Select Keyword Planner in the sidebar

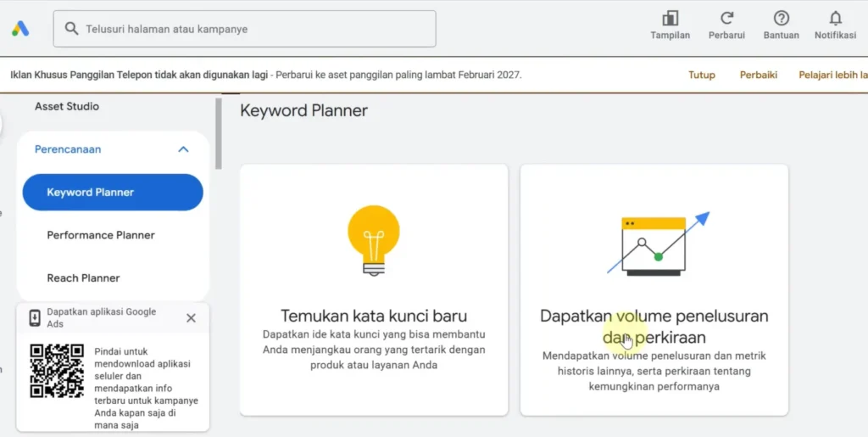(x=113, y=192)
